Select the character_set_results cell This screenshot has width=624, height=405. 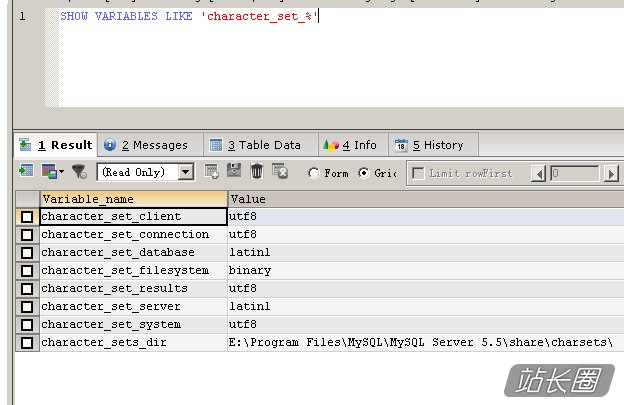[x=134, y=288]
